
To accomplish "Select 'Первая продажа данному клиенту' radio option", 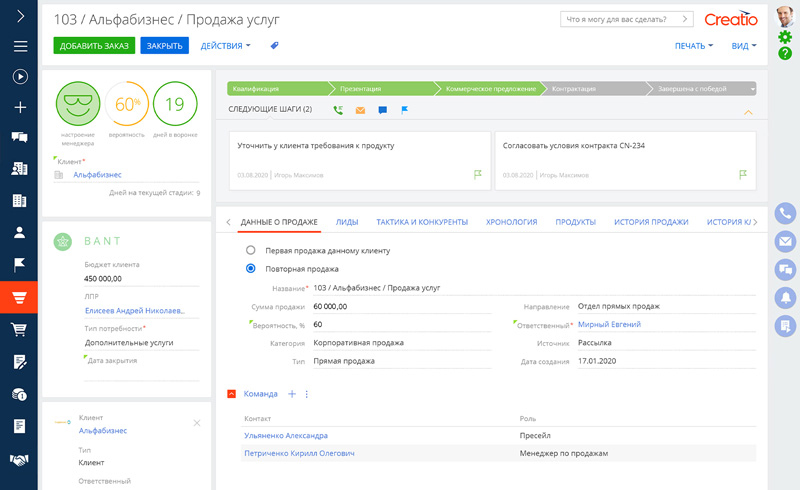I will click(251, 250).
